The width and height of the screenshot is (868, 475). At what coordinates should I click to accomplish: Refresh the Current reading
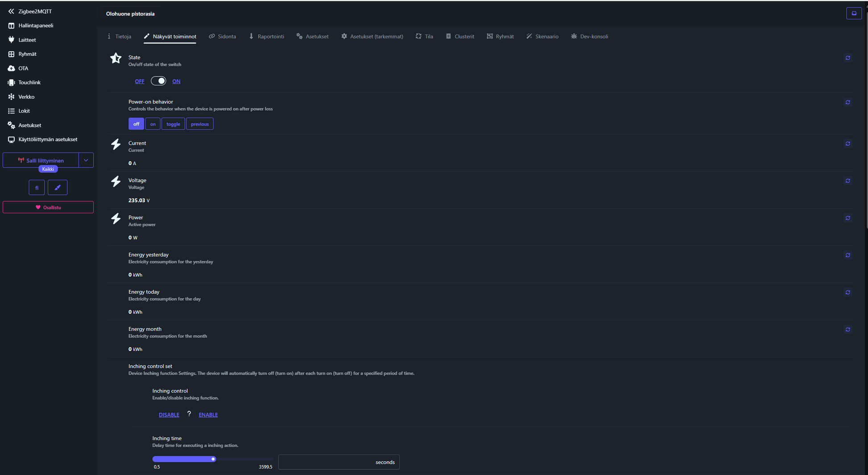847,144
